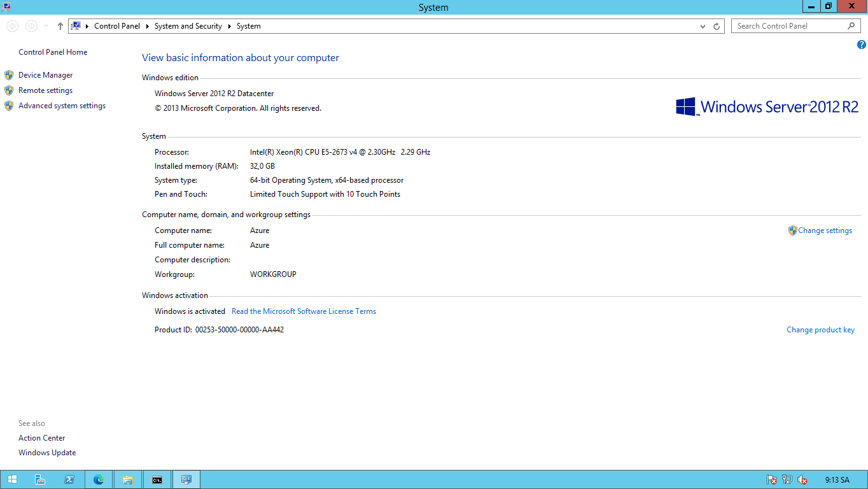The width and height of the screenshot is (868, 489).
Task: Click the Windows Server 2012 R2 Datacenter text
Action: coord(214,94)
